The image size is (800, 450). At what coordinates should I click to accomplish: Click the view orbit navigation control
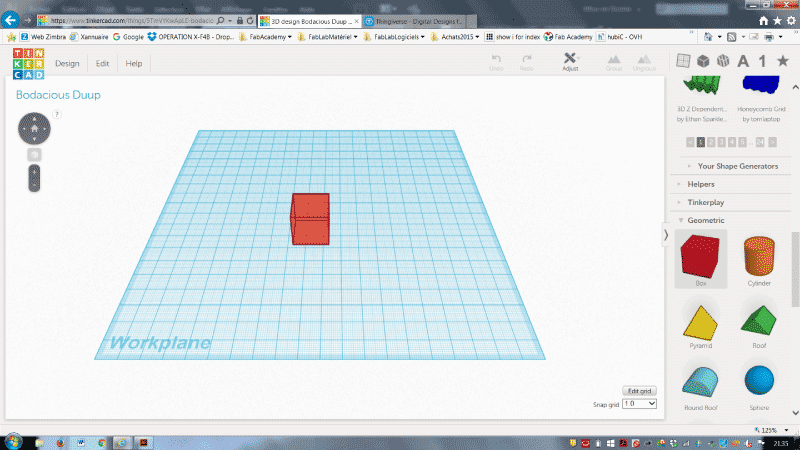click(x=34, y=129)
